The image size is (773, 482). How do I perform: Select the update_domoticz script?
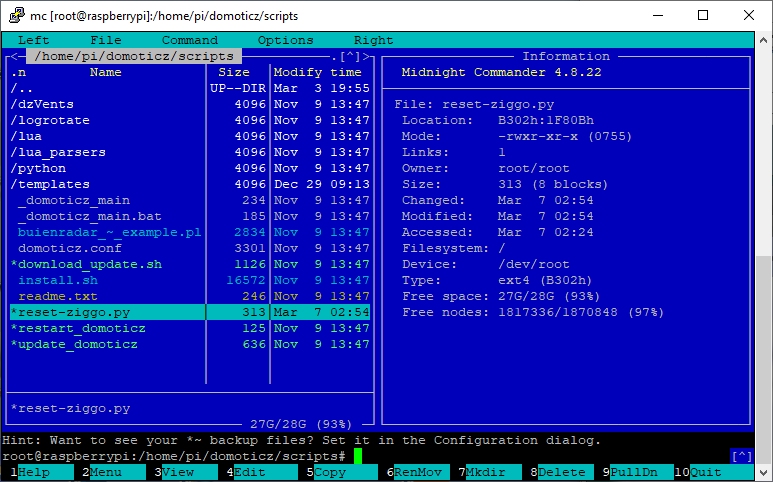coord(190,344)
